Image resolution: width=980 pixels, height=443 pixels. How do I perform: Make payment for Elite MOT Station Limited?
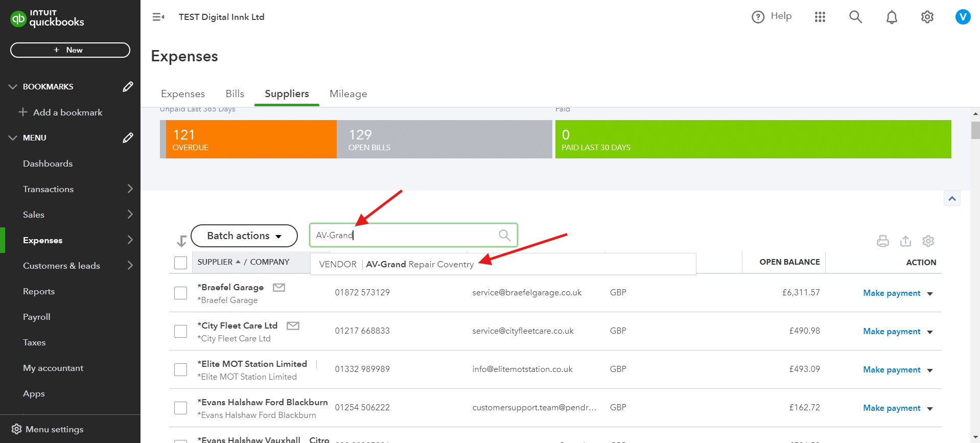coord(892,370)
